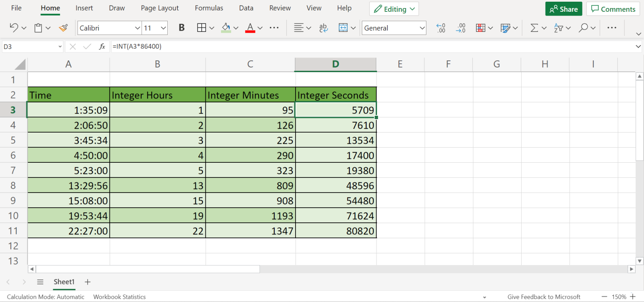Undo the last action
Screen dimensions: 644x302
pyautogui.click(x=13, y=28)
